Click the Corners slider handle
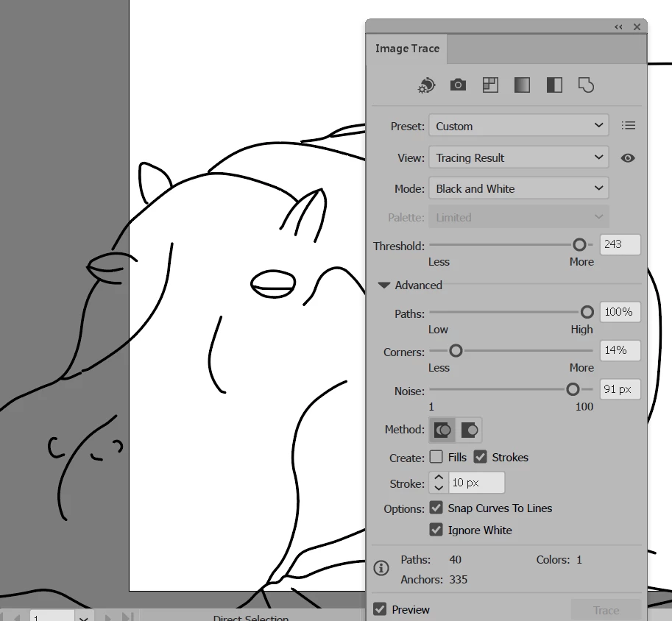 pos(456,350)
